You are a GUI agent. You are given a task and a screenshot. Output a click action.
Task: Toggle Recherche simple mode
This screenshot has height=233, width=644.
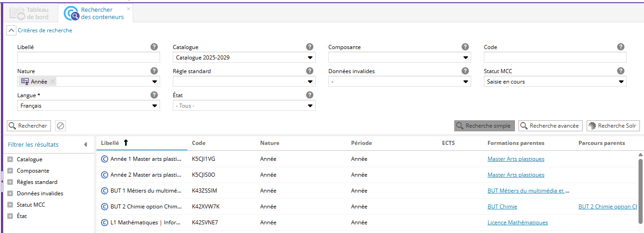pyautogui.click(x=484, y=126)
